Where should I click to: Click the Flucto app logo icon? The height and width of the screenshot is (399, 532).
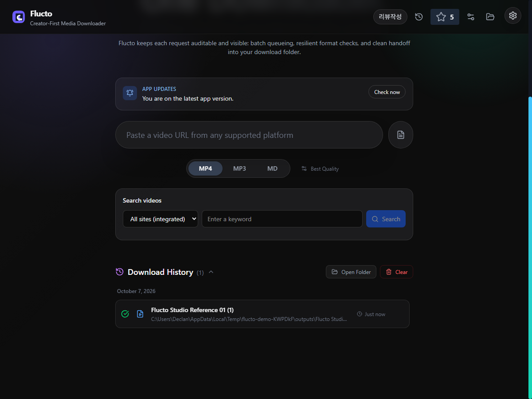(18, 16)
